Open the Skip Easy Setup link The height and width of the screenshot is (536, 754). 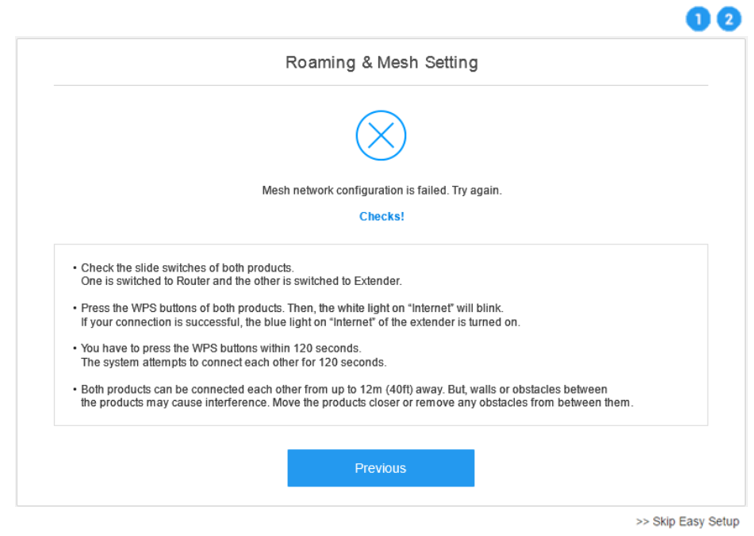(688, 522)
